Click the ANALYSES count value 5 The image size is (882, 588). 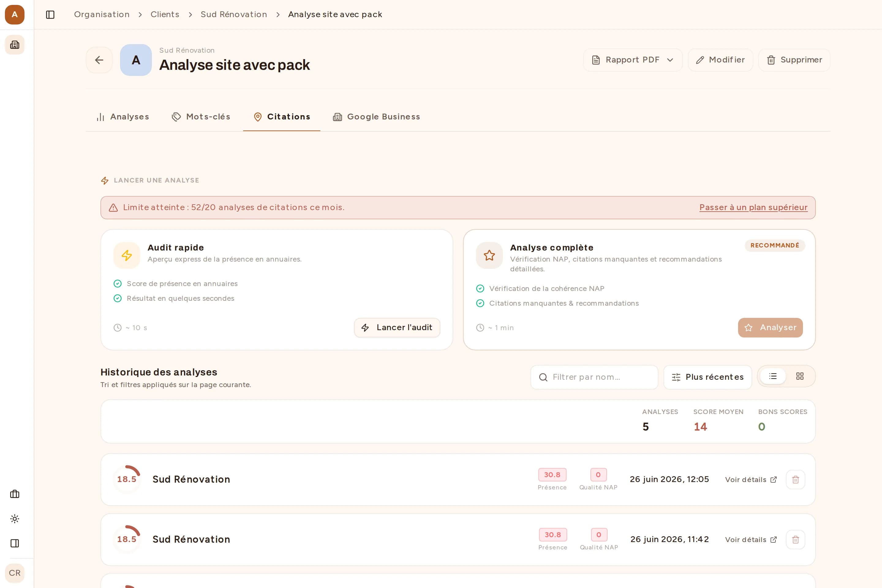point(645,427)
